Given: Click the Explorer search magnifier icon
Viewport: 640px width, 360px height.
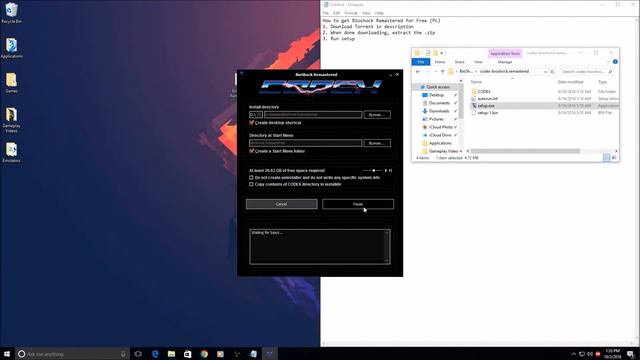Looking at the screenshot, I should pos(610,72).
